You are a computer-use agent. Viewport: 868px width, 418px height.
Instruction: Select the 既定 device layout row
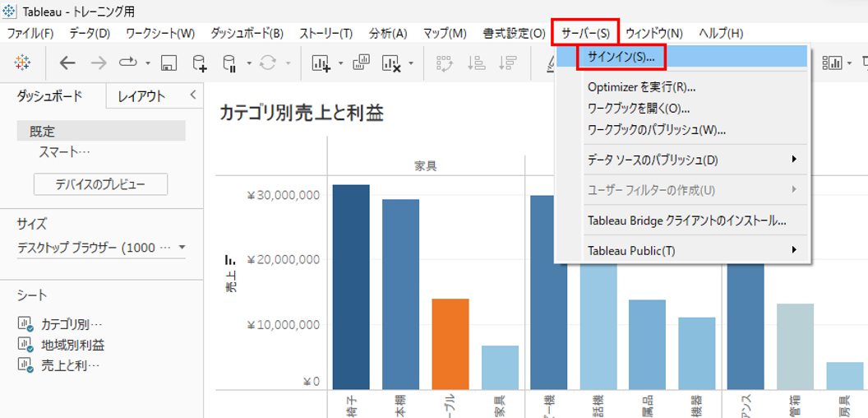point(101,132)
